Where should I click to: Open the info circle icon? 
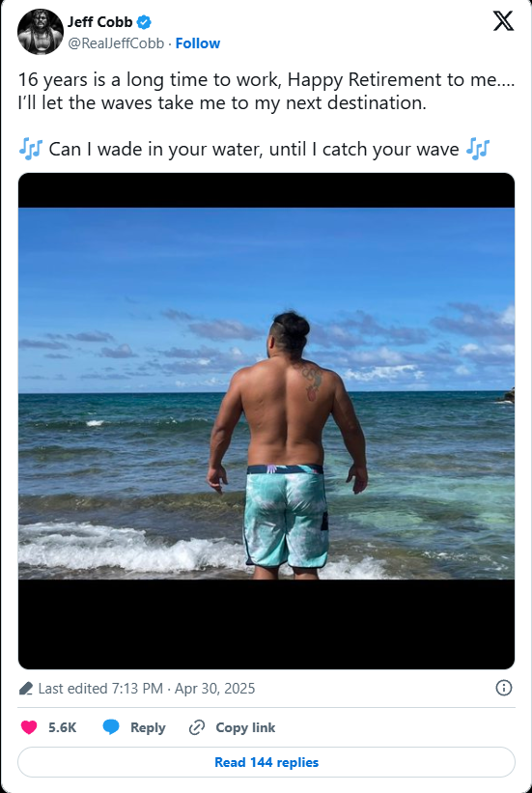pyautogui.click(x=504, y=688)
